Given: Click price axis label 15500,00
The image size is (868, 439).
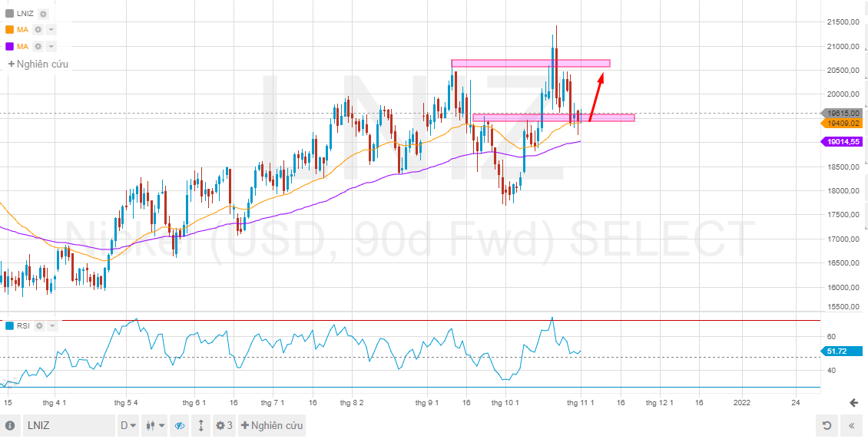Looking at the screenshot, I should (x=843, y=307).
